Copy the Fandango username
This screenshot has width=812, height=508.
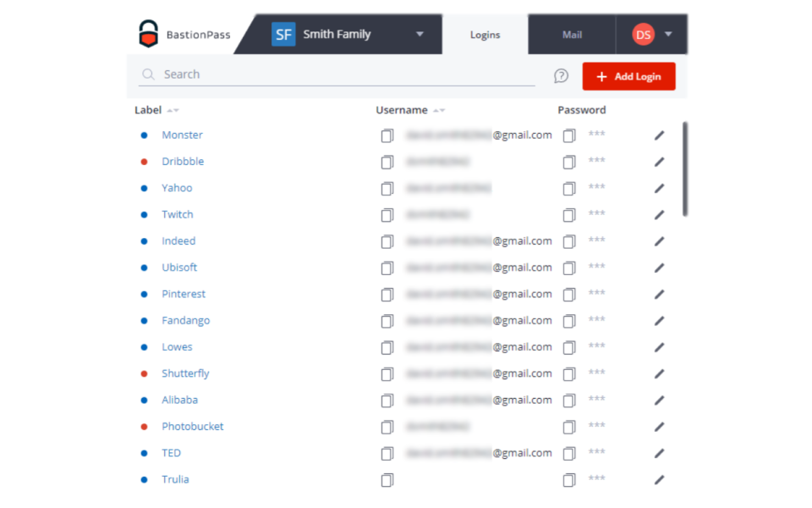[387, 321]
